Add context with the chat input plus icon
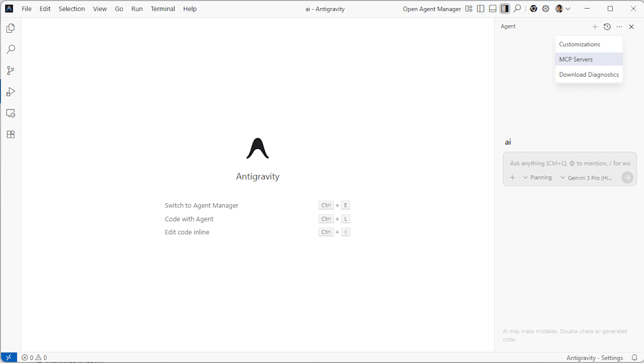This screenshot has width=644, height=363. (513, 177)
